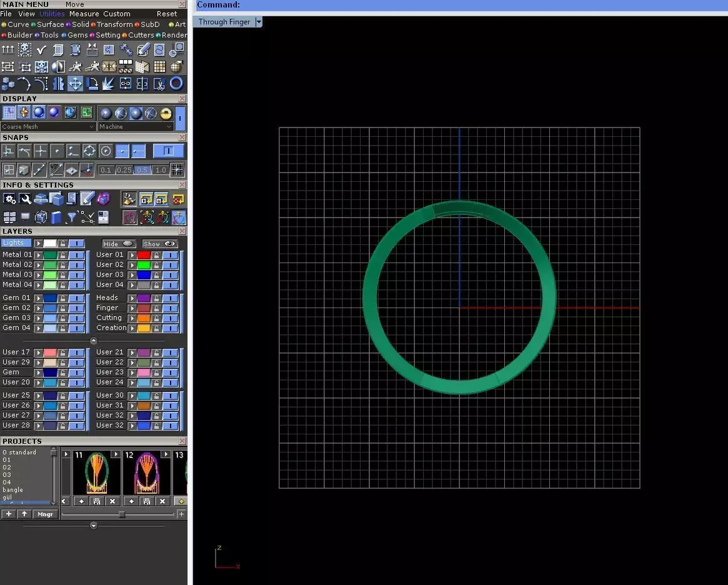Select the gold sphere render material icon
The image size is (728, 585).
(166, 113)
